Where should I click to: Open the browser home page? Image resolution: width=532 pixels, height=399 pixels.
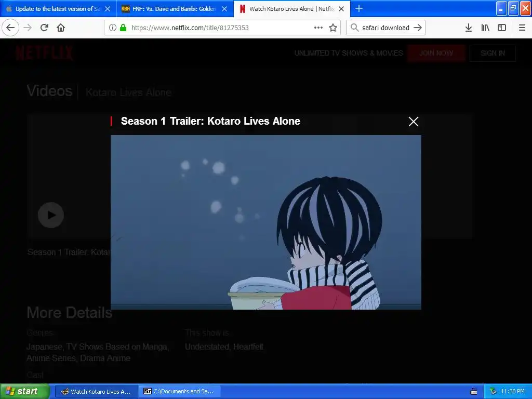coord(61,28)
